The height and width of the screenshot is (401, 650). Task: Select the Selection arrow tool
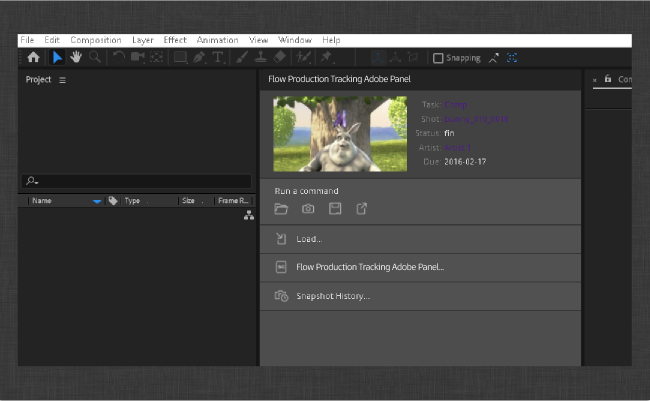[x=57, y=57]
